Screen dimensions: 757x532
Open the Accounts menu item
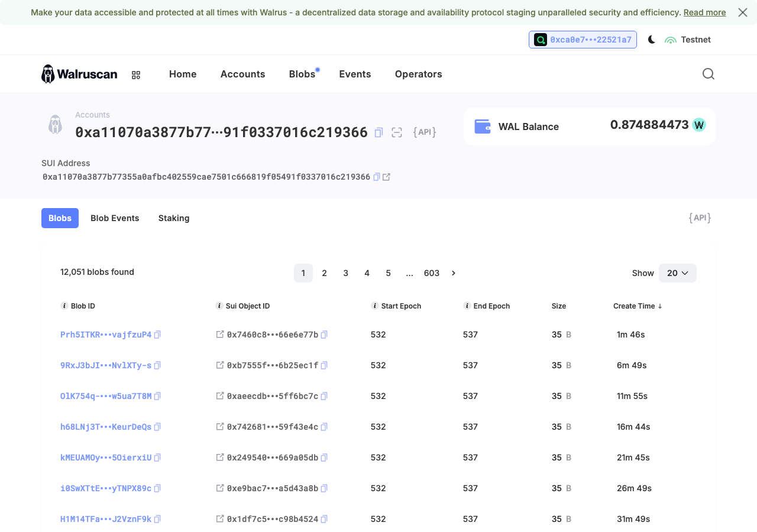click(x=243, y=74)
